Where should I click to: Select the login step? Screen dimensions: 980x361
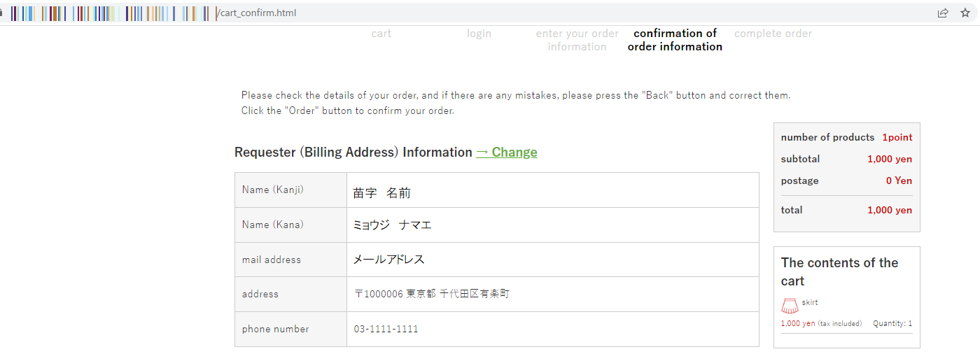(x=479, y=34)
